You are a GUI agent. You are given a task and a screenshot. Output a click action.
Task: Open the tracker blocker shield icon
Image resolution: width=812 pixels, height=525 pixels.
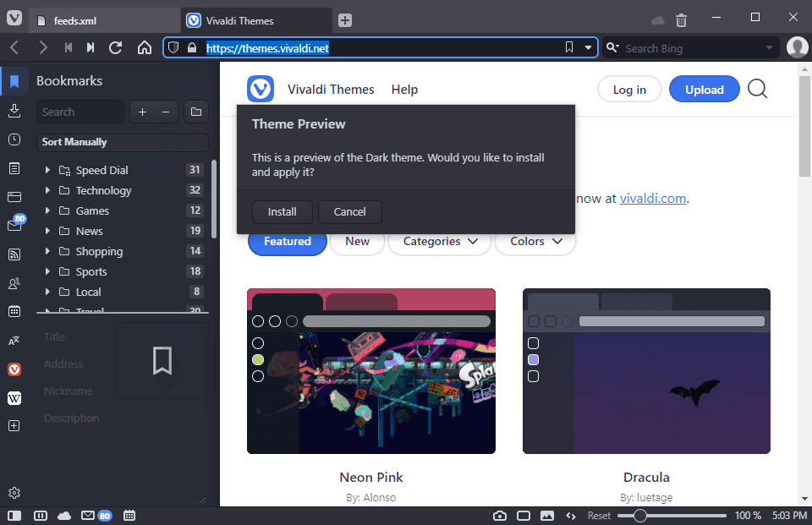point(173,47)
